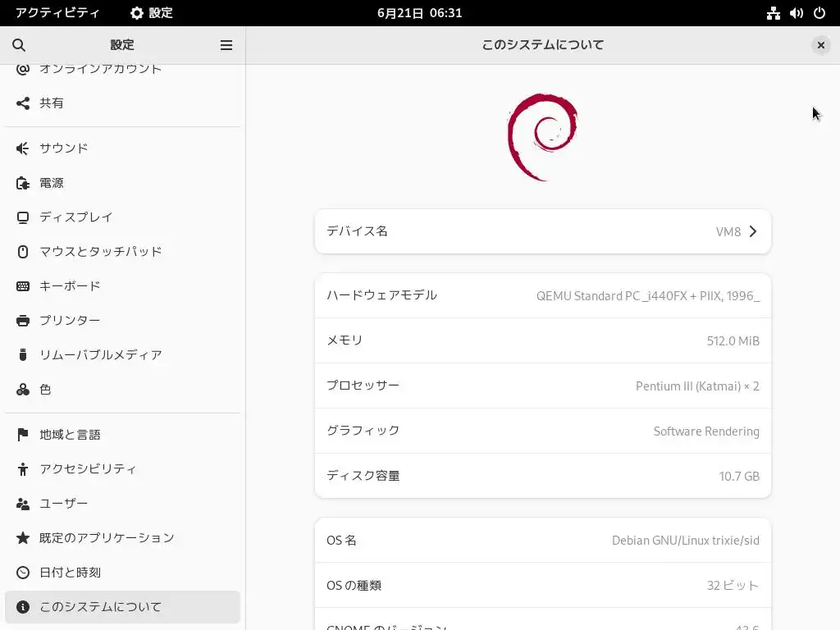Click the battery icon beside 電源
The image size is (840, 630).
(x=22, y=183)
